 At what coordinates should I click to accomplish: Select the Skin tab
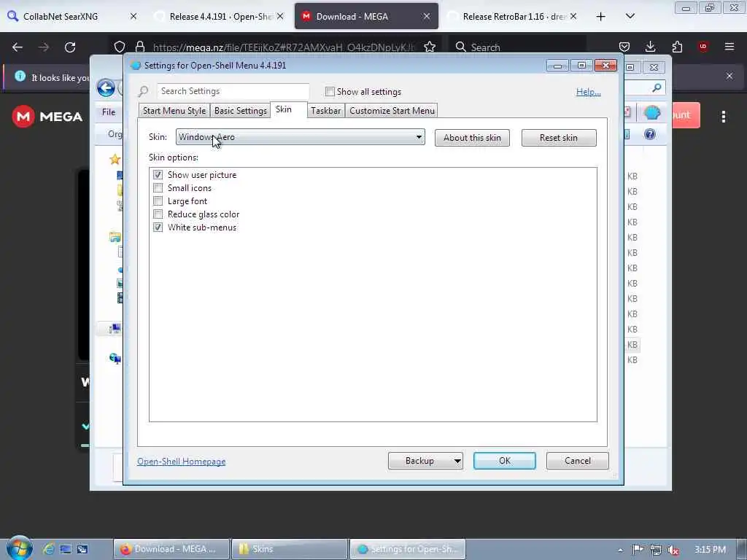pos(284,109)
